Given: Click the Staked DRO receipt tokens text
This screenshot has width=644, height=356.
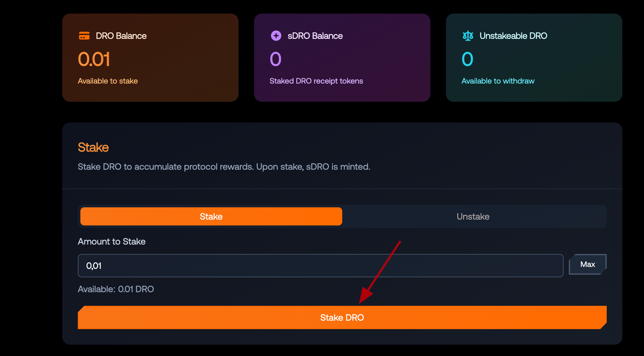Looking at the screenshot, I should pos(316,81).
